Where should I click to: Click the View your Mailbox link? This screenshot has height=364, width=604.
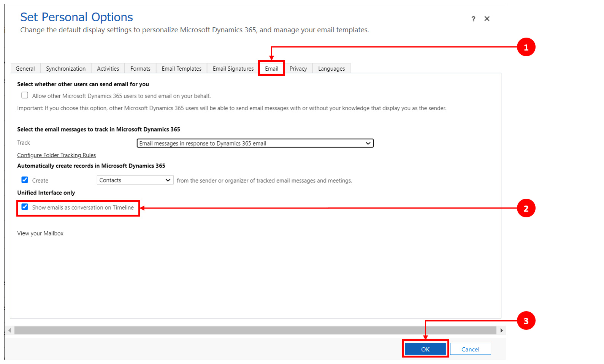pos(40,233)
